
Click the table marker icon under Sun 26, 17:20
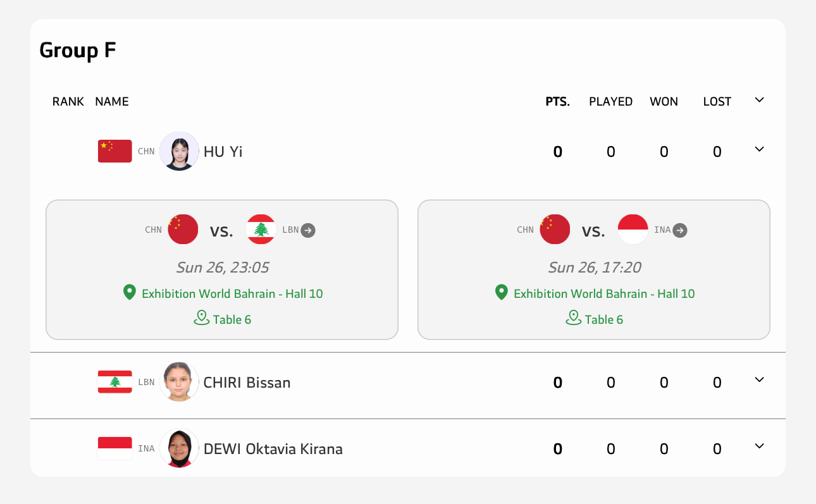[574, 317]
